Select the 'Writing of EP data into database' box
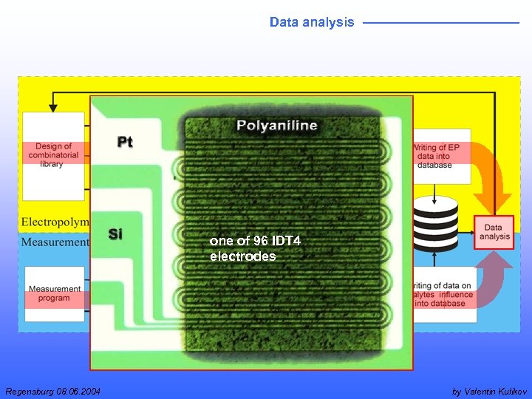The width and height of the screenshot is (532, 399). tap(442, 157)
